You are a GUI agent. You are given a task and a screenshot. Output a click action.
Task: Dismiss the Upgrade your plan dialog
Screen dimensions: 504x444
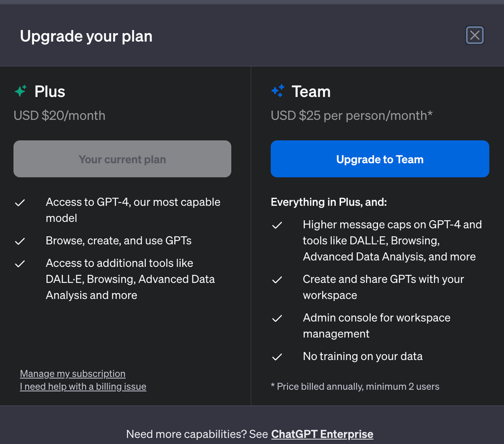(x=475, y=35)
